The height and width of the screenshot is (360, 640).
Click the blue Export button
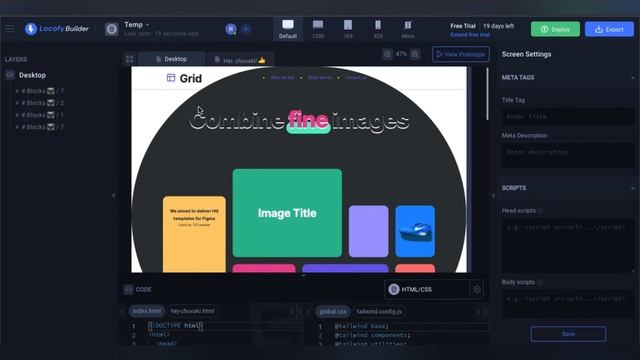609,29
